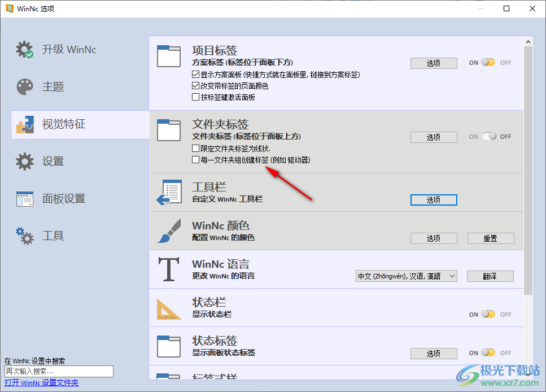Screen dimensions: 546x392
Task: Open the WinNc 语言 dropdown list
Action: (x=407, y=276)
